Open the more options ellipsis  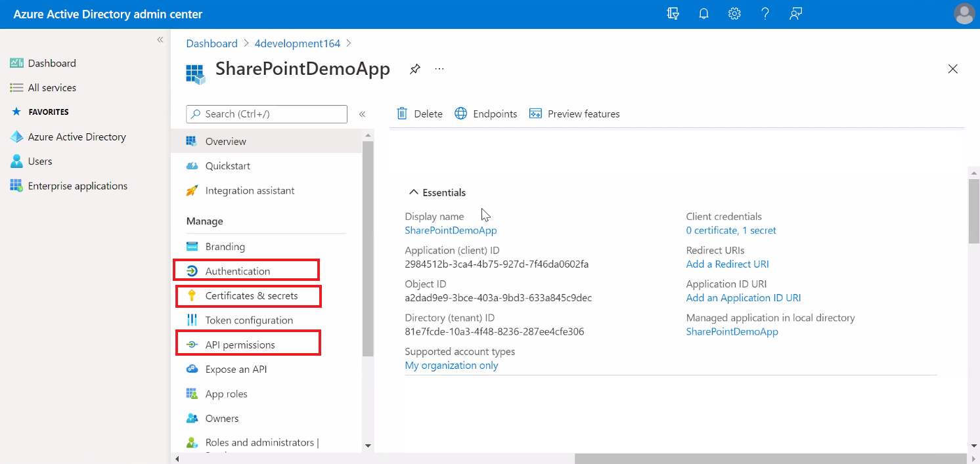[x=439, y=69]
